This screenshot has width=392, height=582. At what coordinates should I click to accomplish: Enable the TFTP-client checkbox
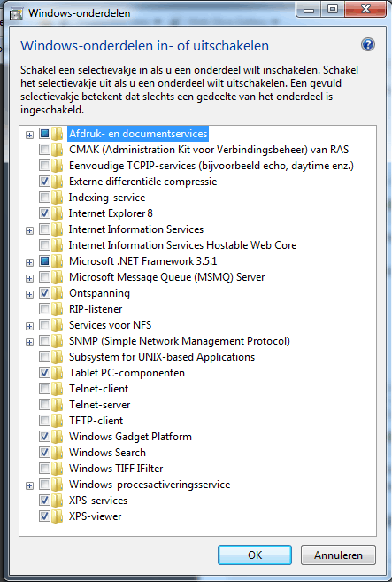[x=44, y=421]
